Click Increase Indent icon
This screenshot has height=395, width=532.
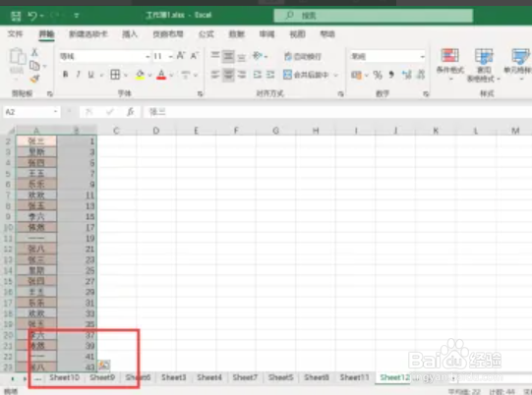[x=270, y=75]
